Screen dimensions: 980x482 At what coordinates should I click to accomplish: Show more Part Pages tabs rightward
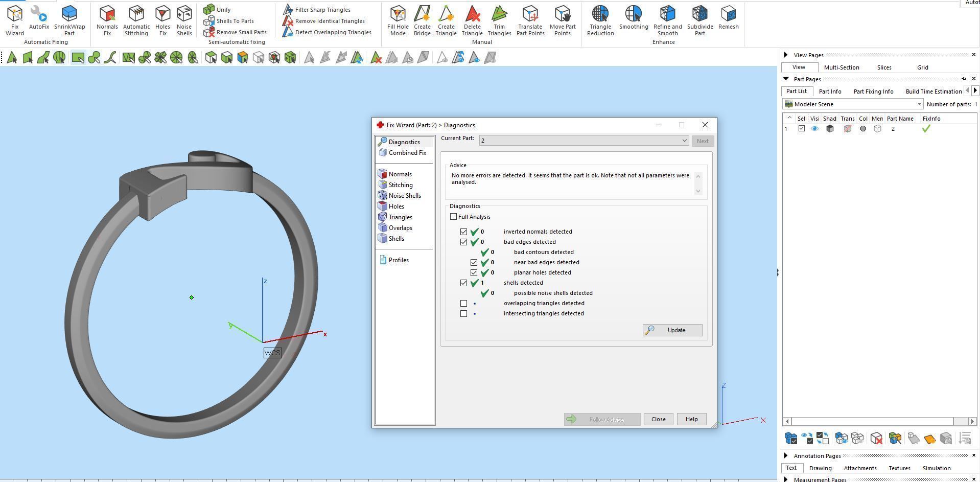[975, 90]
